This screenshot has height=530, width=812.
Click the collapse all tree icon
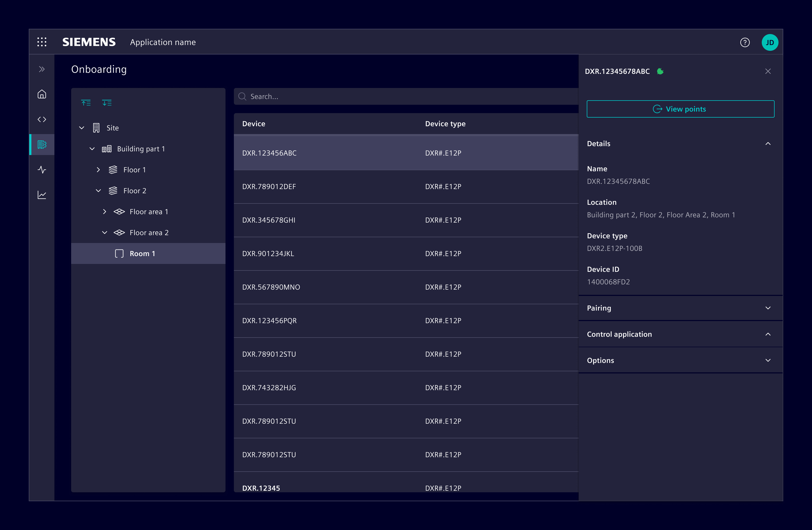point(86,103)
